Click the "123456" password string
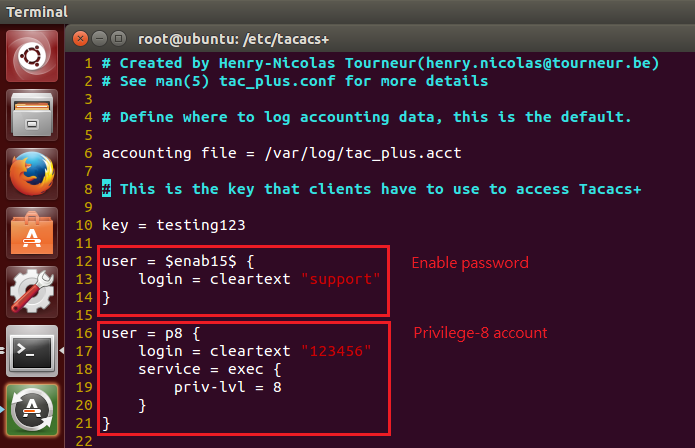The image size is (695, 448). point(336,351)
